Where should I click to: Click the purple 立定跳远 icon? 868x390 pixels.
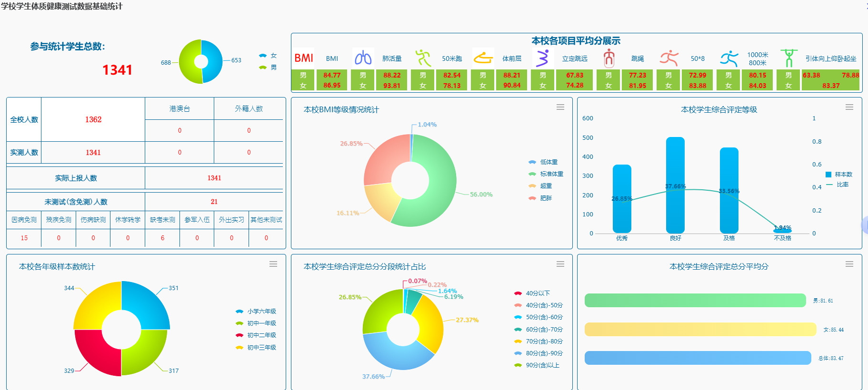[542, 58]
